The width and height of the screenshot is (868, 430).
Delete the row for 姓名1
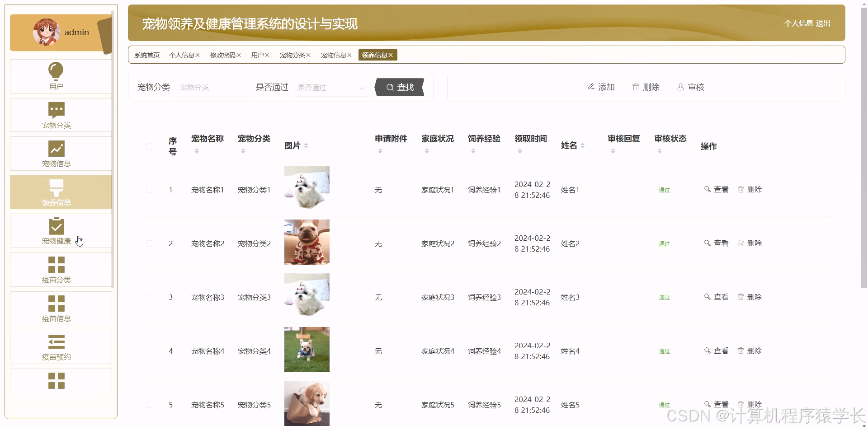click(750, 189)
